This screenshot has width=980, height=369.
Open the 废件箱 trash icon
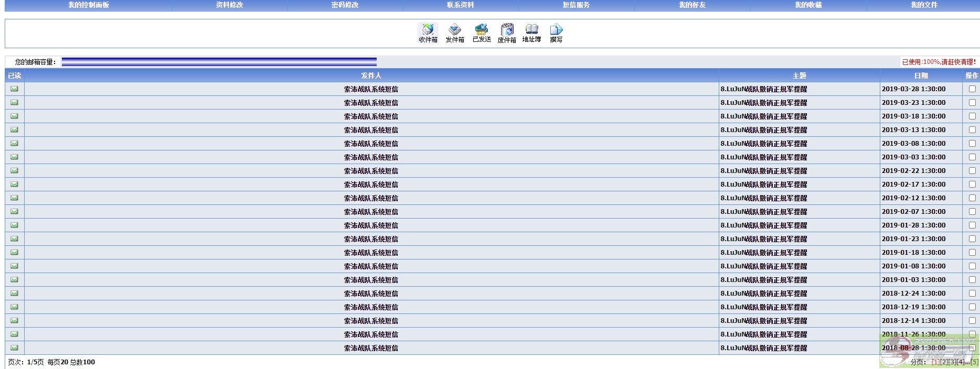pos(507,33)
